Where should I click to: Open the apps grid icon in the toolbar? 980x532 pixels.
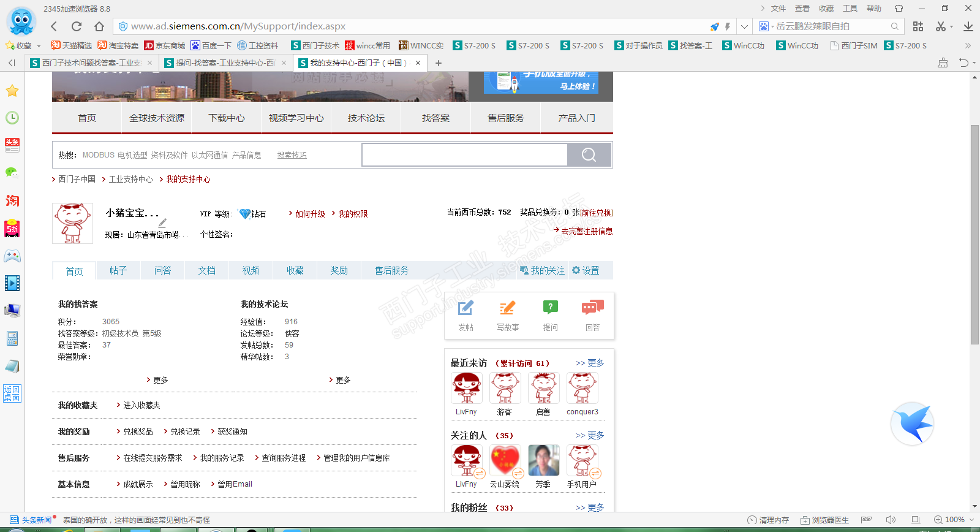point(918,26)
